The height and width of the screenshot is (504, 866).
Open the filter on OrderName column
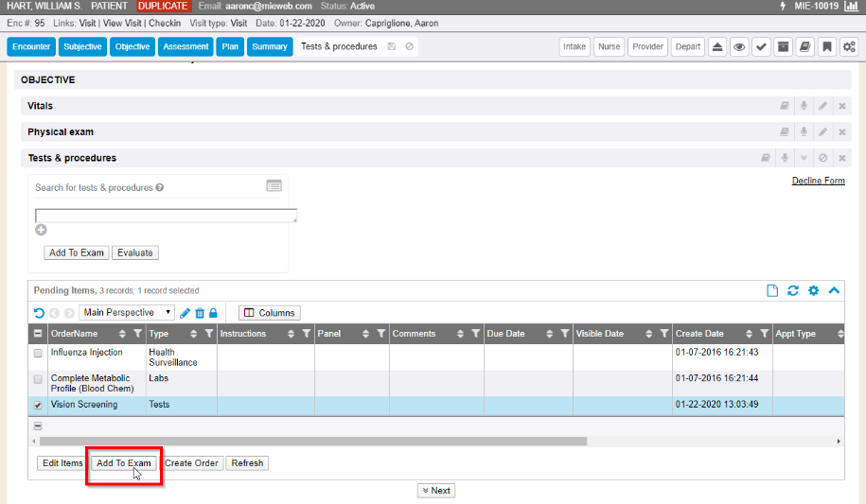[x=138, y=334]
